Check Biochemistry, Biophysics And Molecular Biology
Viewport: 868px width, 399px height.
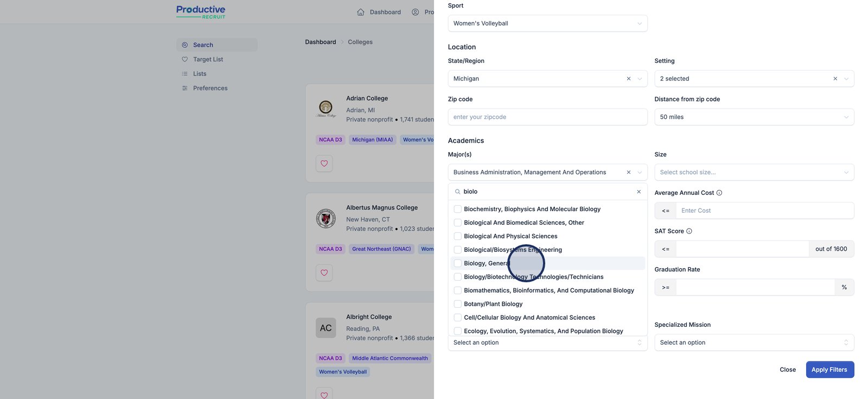458,209
